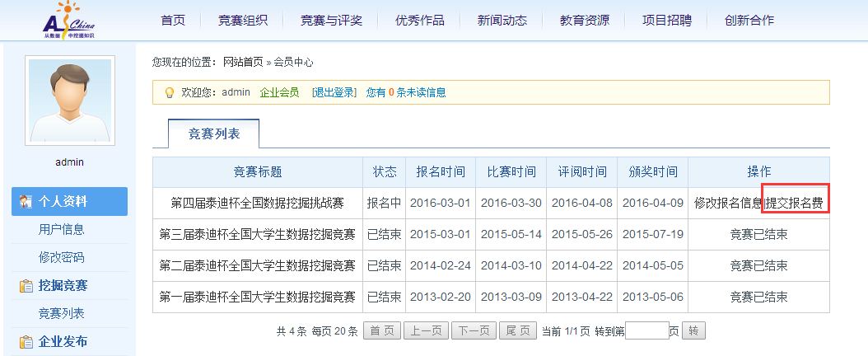Open the 竞赛与评奖 navigation menu
The height and width of the screenshot is (356, 868).
[332, 21]
